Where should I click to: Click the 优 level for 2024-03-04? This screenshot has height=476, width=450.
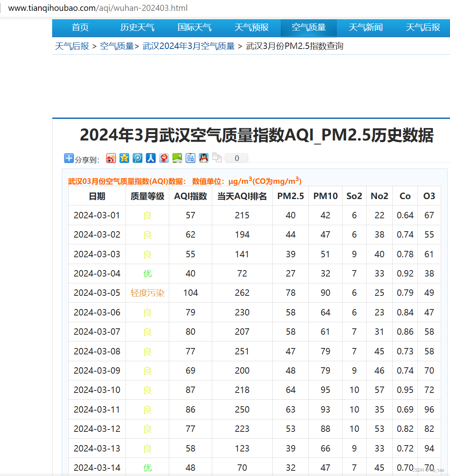coord(148,273)
